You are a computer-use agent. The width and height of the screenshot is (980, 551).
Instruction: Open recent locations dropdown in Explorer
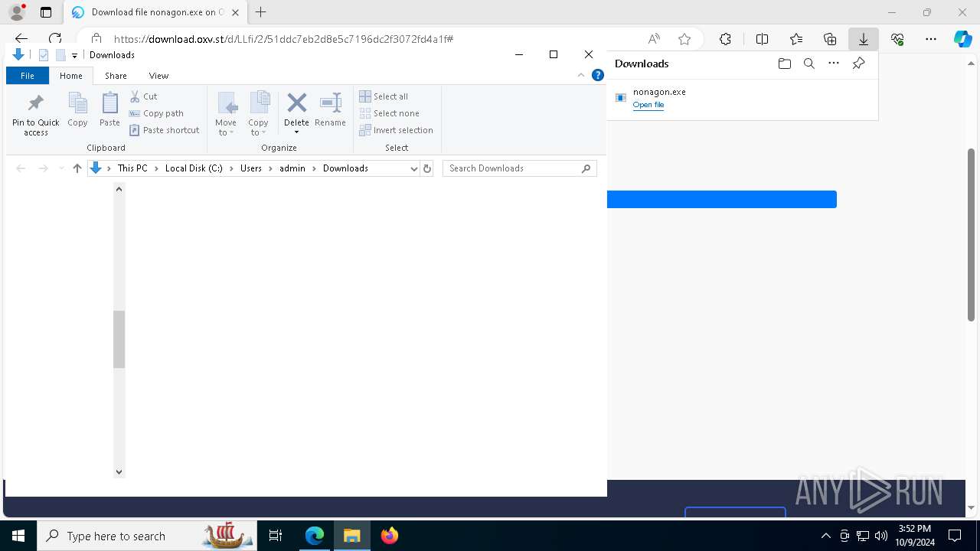pyautogui.click(x=61, y=168)
